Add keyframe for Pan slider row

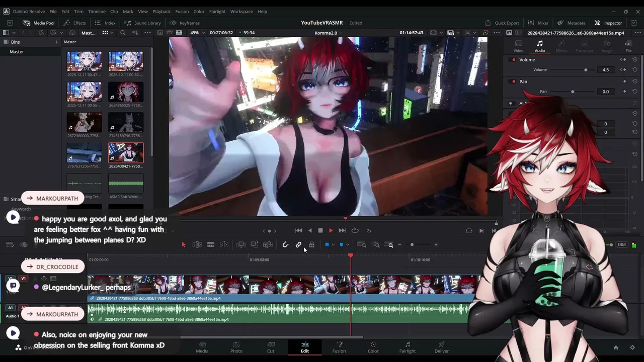(x=624, y=92)
